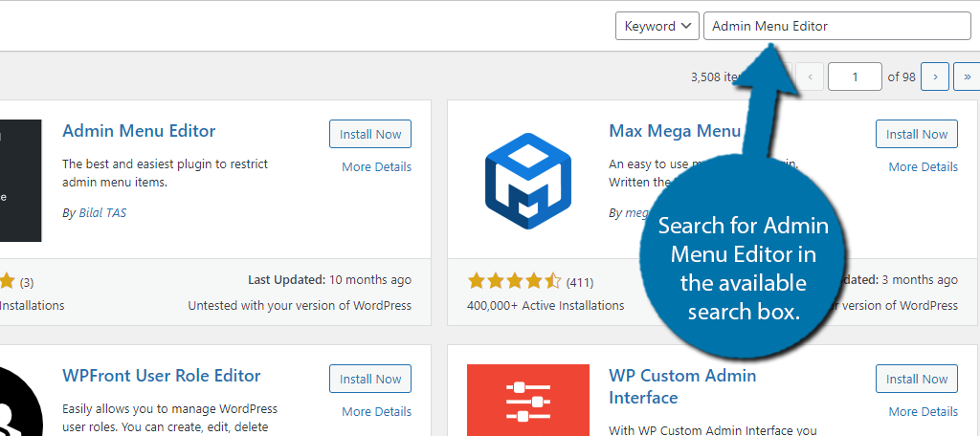
Task: Open More Details for WP Custom Admin Interface
Action: click(924, 412)
